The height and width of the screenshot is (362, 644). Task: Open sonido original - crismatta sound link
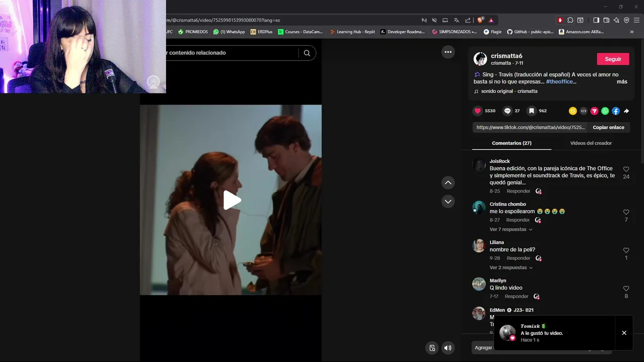509,91
